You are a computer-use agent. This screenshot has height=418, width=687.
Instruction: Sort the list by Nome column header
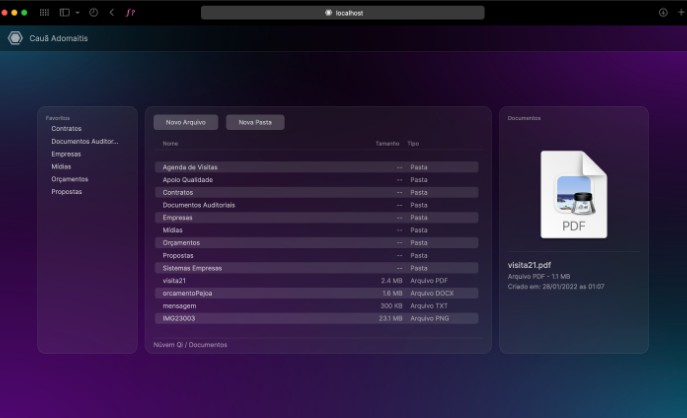click(x=171, y=144)
